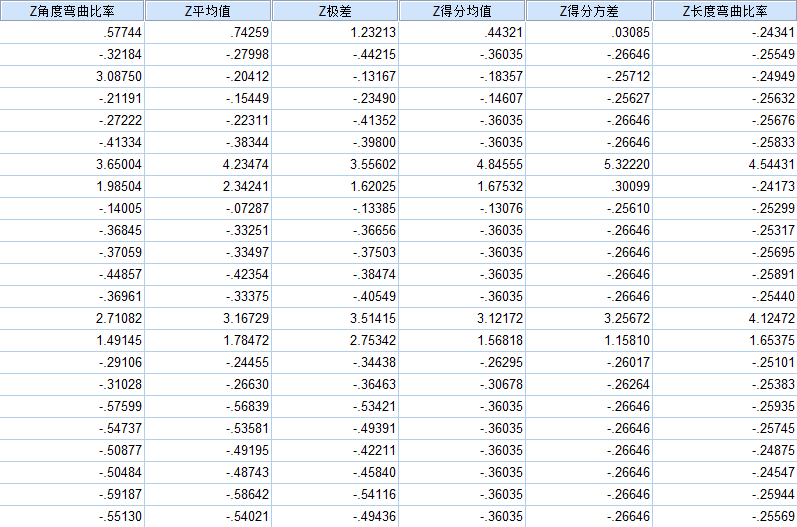Click cell value -.07287
Screen dimensions: 797x527
(247, 208)
